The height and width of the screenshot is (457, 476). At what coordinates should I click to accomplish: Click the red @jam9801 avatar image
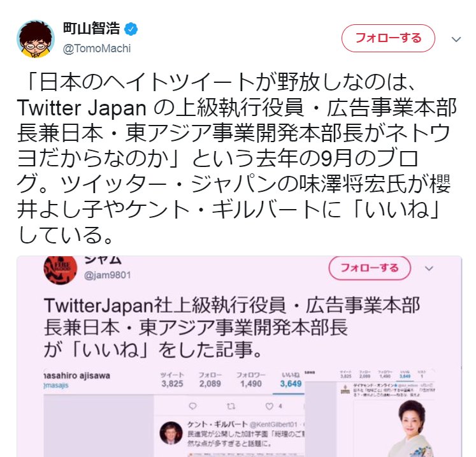tap(61, 270)
